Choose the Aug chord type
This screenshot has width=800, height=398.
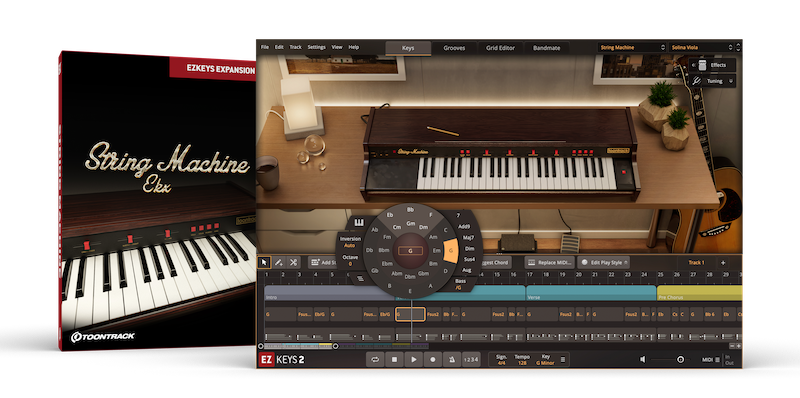(466, 270)
